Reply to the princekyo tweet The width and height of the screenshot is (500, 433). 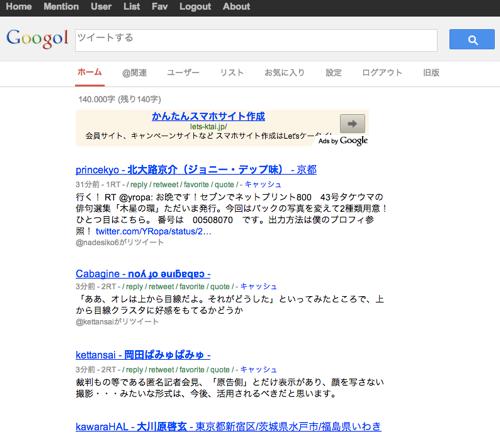[x=139, y=184]
